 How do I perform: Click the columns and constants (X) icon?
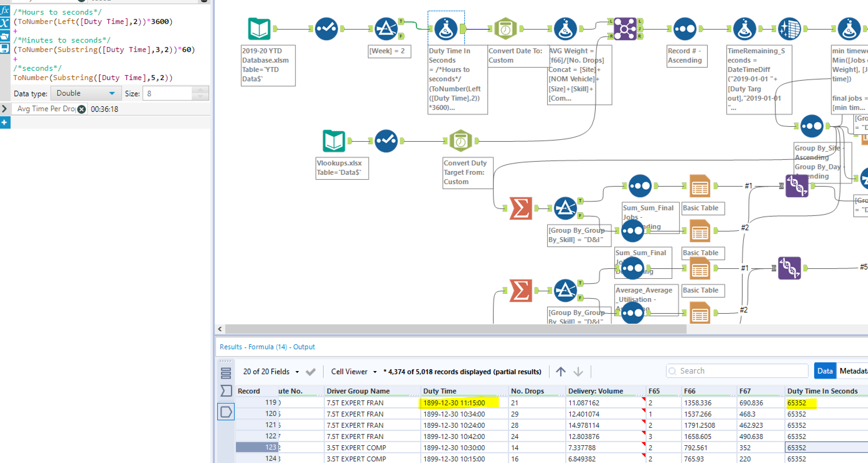pyautogui.click(x=5, y=23)
